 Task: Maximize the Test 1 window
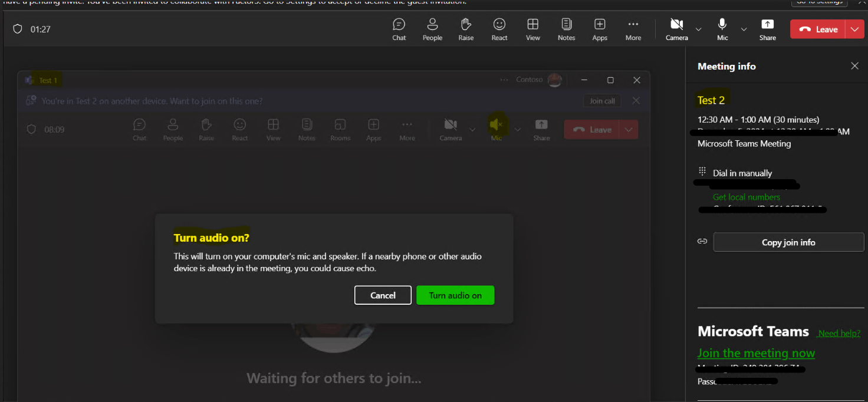tap(610, 80)
